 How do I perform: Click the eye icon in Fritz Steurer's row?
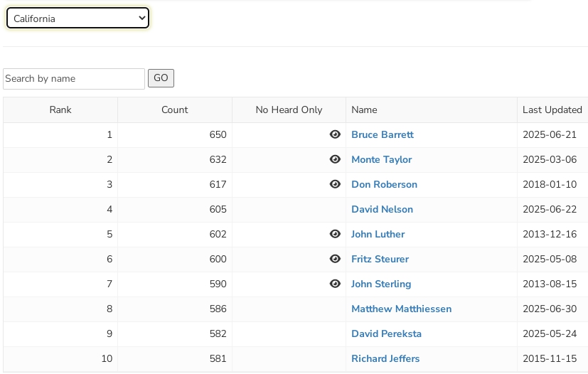(335, 259)
